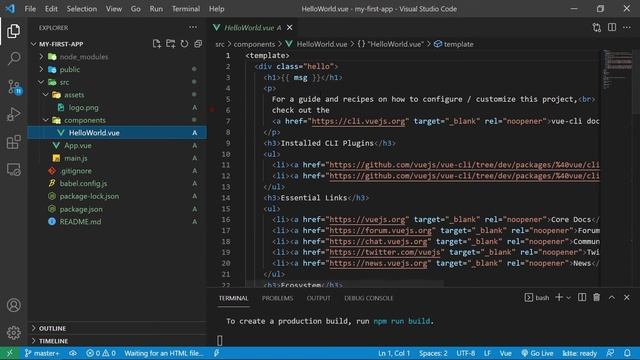Open the Run and Debug view
This screenshot has height=360, width=640.
pyautogui.click(x=13, y=115)
